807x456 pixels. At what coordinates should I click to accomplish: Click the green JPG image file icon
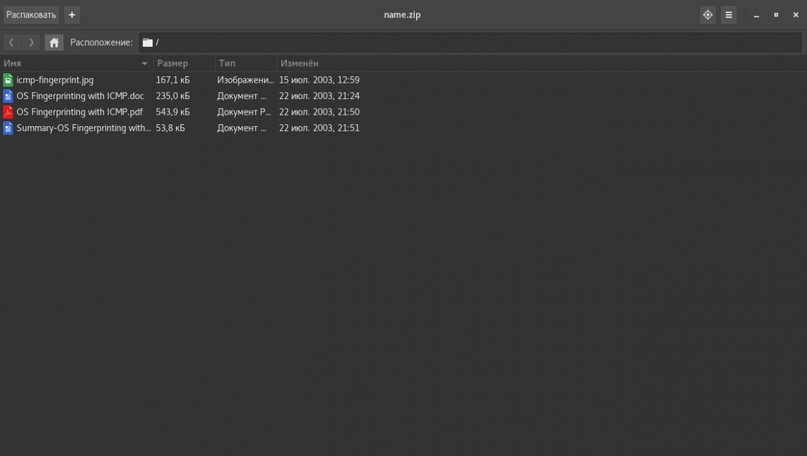8,80
